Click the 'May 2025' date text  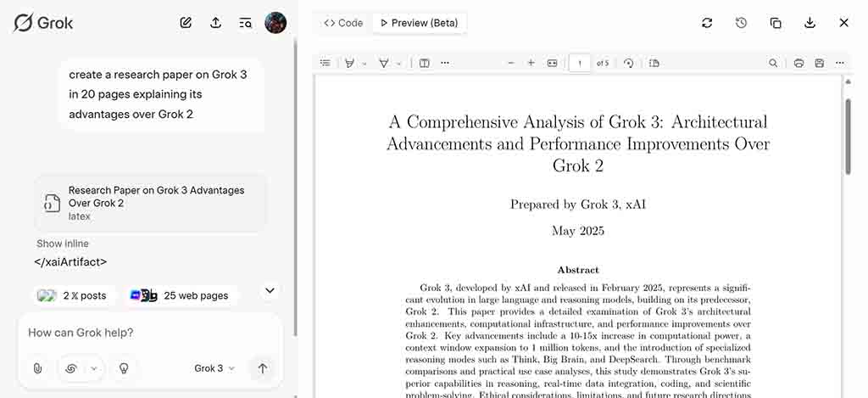[578, 231]
